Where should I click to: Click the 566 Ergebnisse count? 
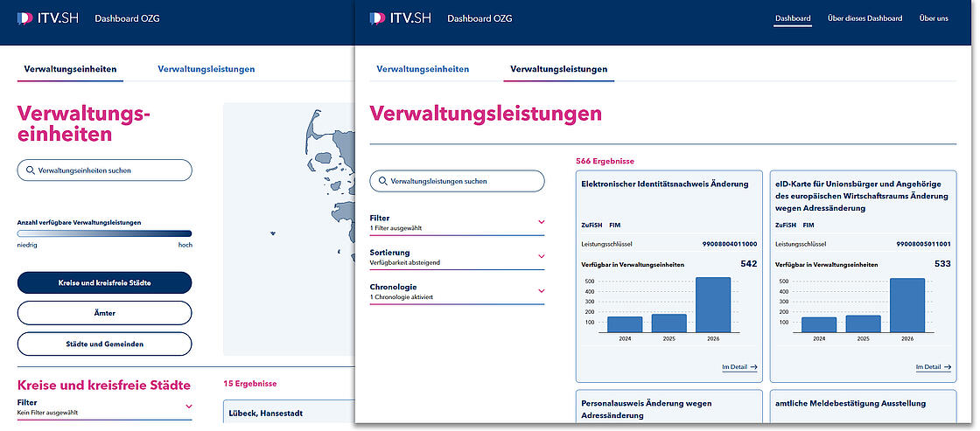point(605,161)
